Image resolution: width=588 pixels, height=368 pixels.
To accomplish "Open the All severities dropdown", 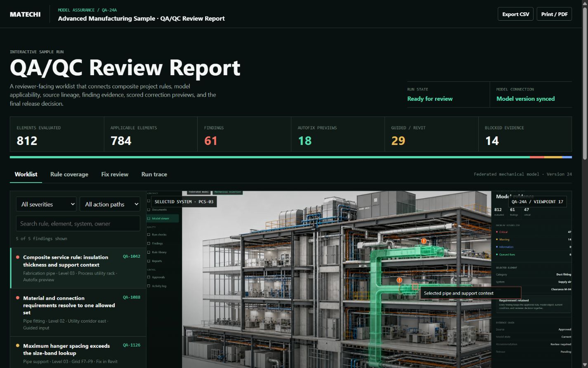I will [46, 204].
